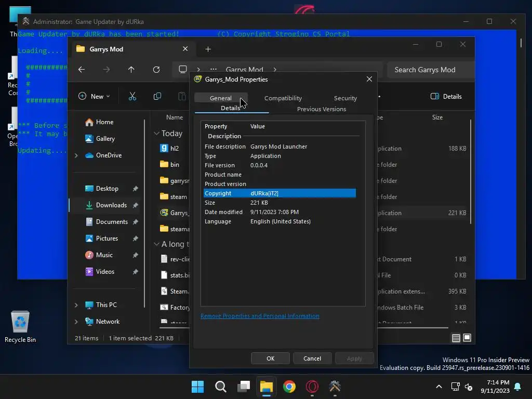
Task: Open the New item dropdown
Action: point(94,96)
